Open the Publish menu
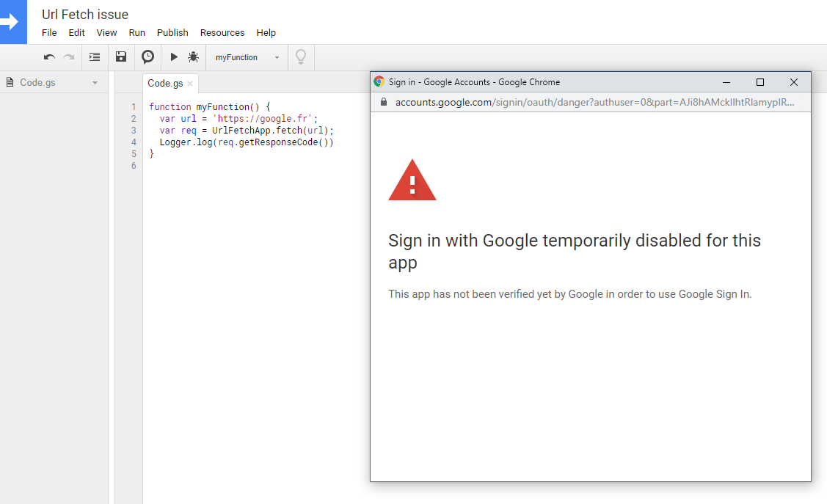Screen dimensions: 827x504 (172, 32)
